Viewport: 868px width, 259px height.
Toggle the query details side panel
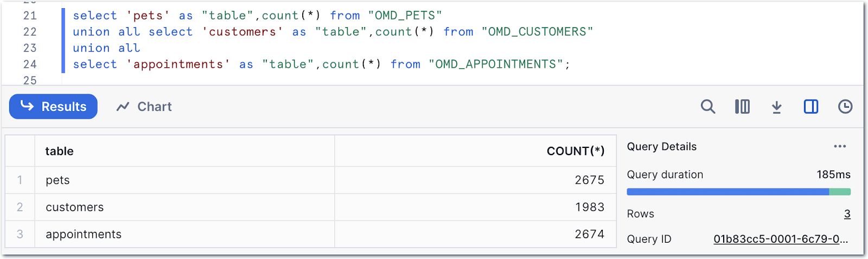tap(811, 107)
